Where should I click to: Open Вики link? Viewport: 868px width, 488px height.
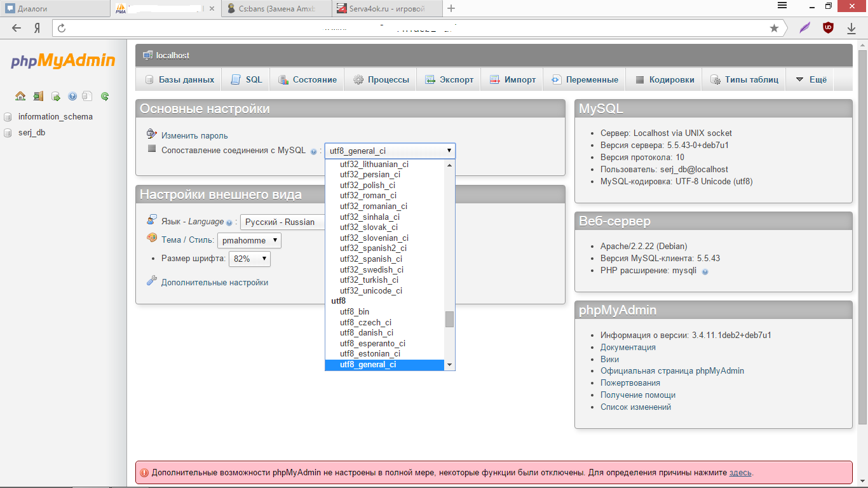(x=610, y=360)
